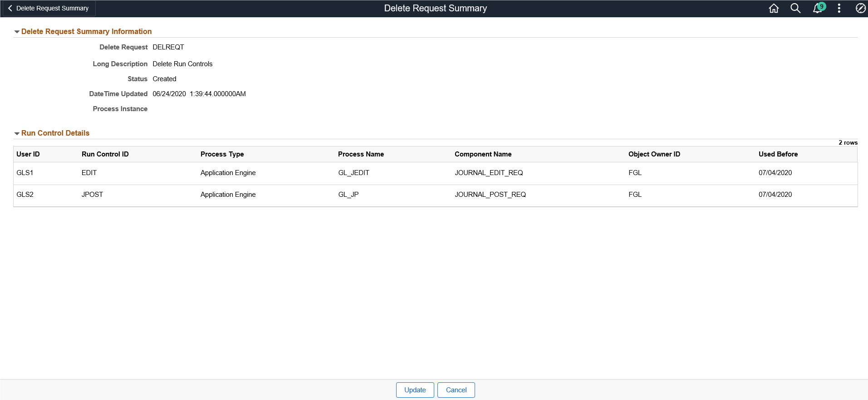Viewport: 868px width, 400px height.
Task: Select the Process Type column header
Action: click(222, 154)
